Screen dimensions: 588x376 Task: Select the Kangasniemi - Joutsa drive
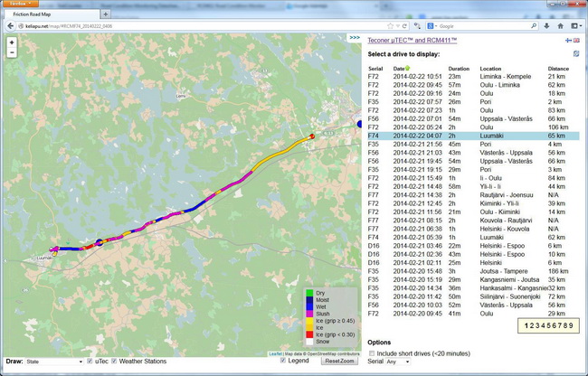(x=473, y=280)
